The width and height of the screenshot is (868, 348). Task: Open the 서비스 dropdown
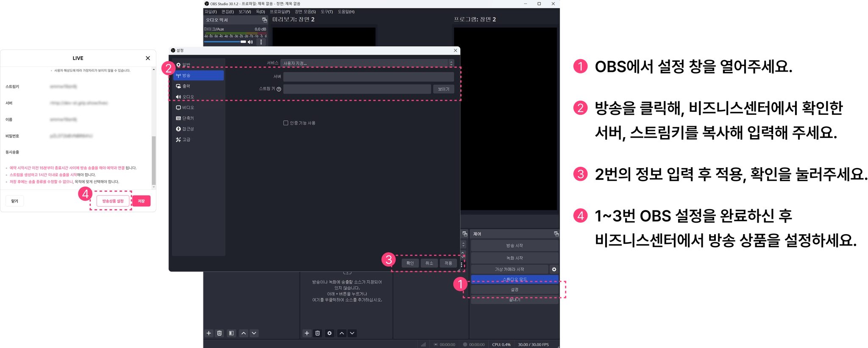click(x=367, y=63)
